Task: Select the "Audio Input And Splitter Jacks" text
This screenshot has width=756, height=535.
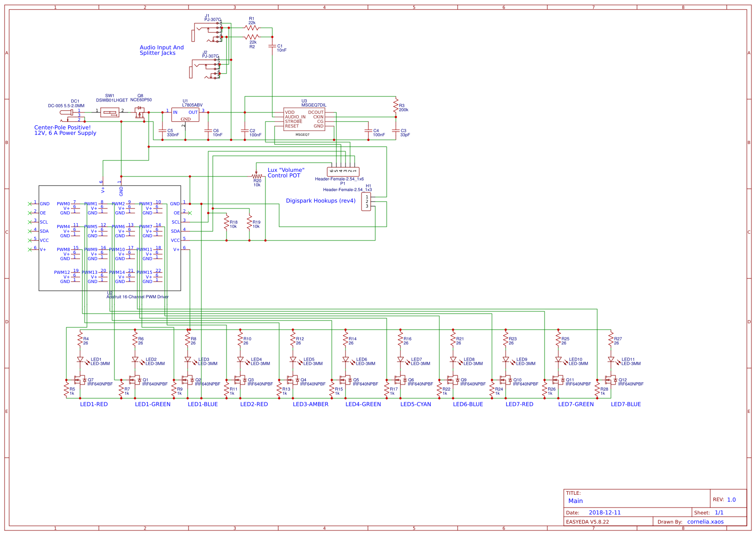Action: coord(162,50)
